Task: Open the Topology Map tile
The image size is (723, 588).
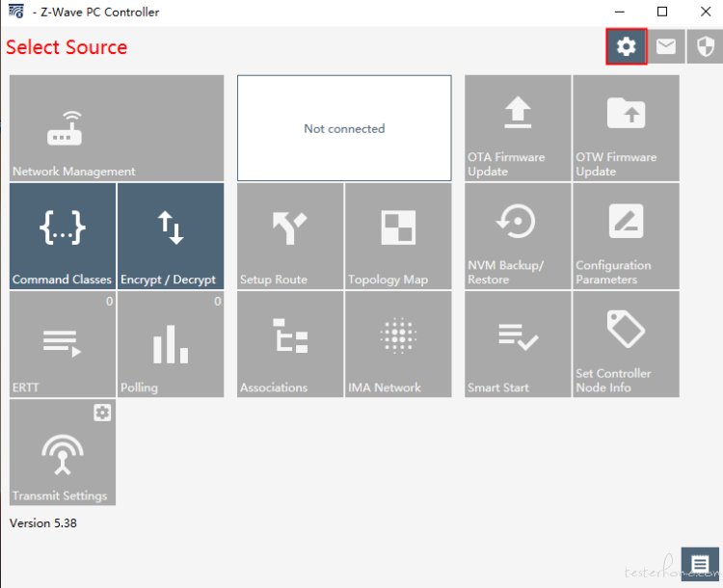Action: 398,236
